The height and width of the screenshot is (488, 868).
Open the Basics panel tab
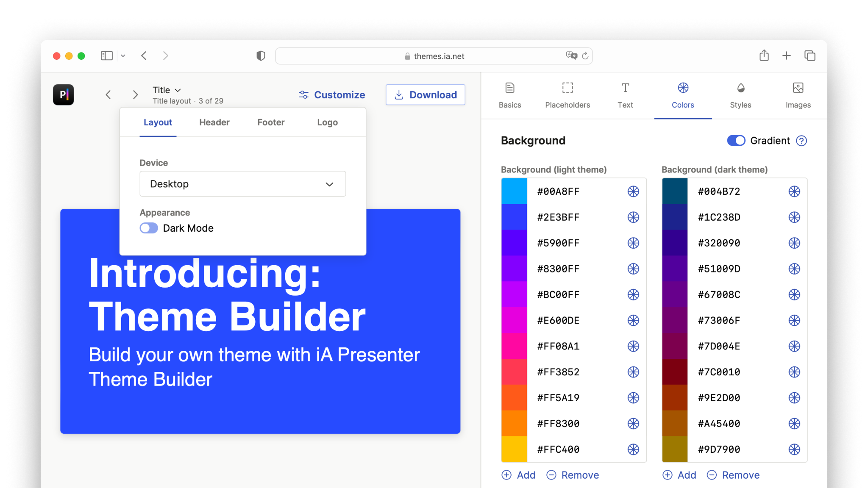click(510, 96)
